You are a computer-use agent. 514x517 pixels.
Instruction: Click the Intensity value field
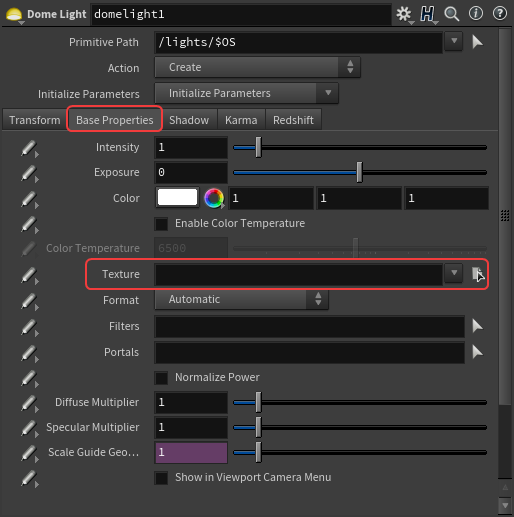191,147
